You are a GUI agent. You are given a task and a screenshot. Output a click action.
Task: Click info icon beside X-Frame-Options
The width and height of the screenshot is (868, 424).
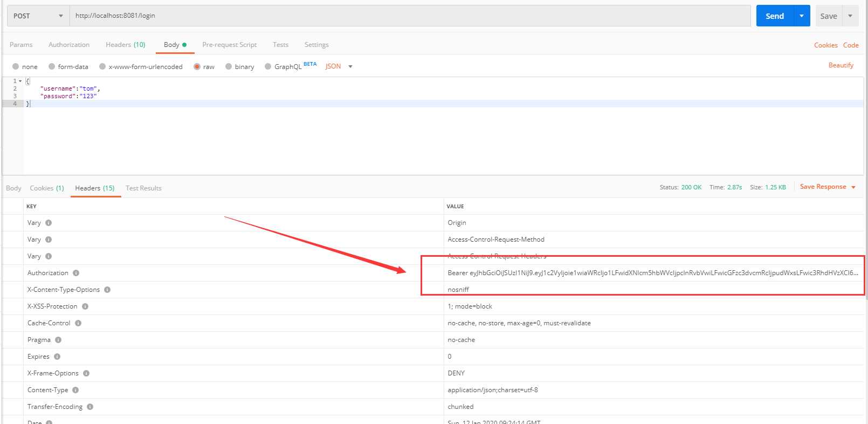[86, 373]
